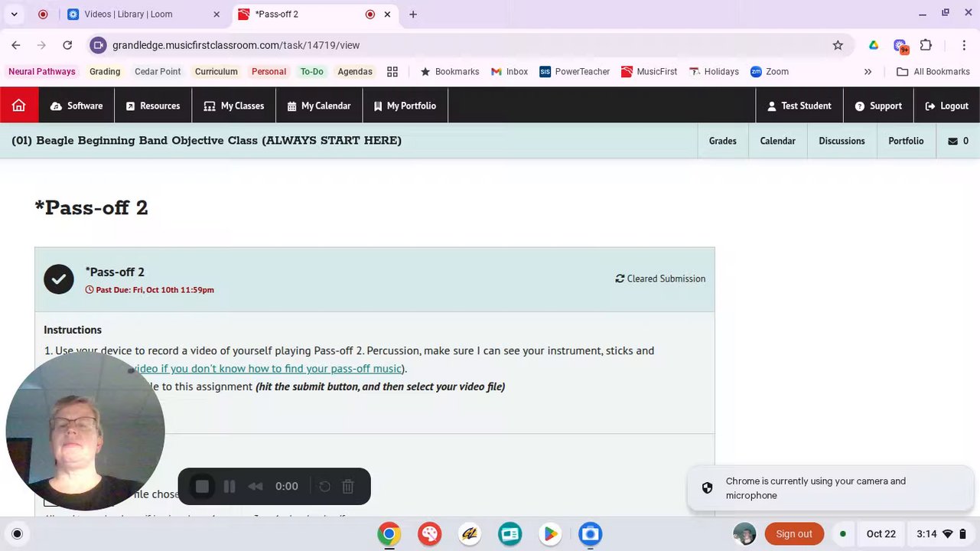
Task: Open the Cedar Point bookmark
Action: pyautogui.click(x=158, y=71)
